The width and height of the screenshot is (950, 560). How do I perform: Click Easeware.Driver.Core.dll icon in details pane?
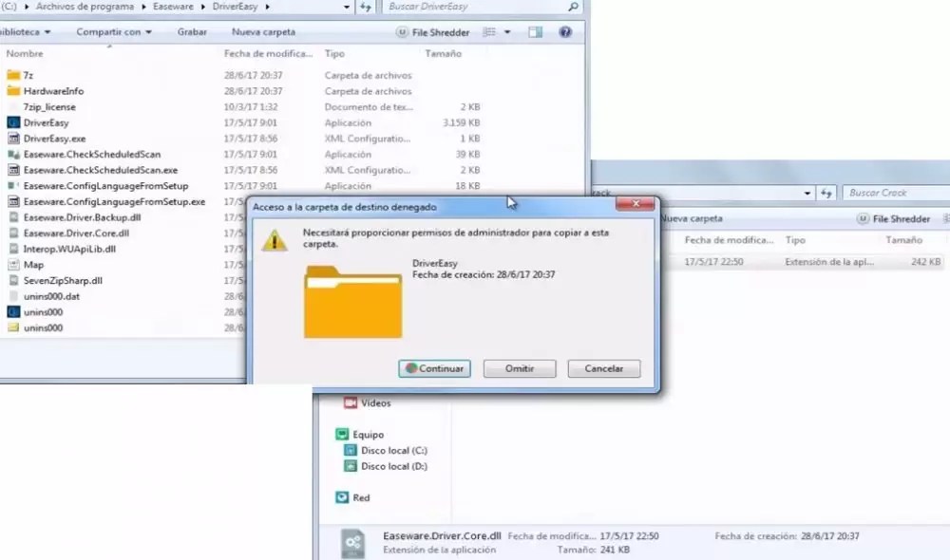(x=352, y=543)
